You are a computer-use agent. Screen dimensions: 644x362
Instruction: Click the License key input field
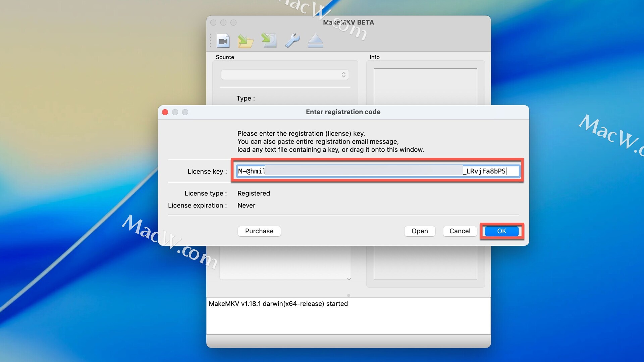pos(378,171)
